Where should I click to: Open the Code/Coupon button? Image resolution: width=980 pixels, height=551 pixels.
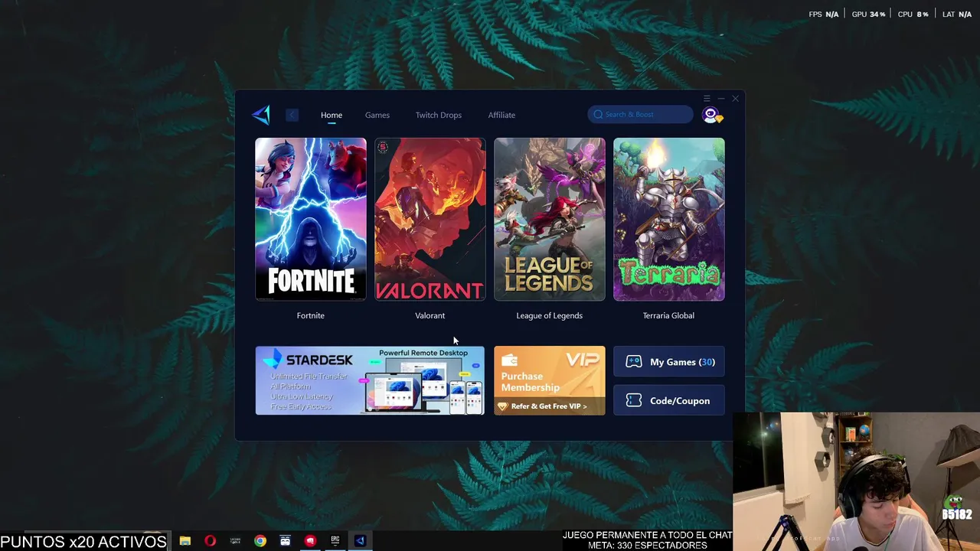pyautogui.click(x=669, y=400)
